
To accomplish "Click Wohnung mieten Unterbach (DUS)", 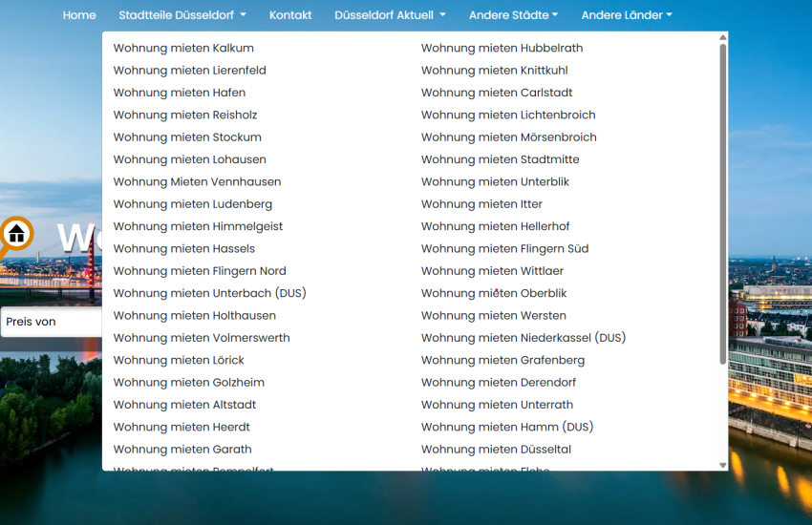I will [x=209, y=293].
